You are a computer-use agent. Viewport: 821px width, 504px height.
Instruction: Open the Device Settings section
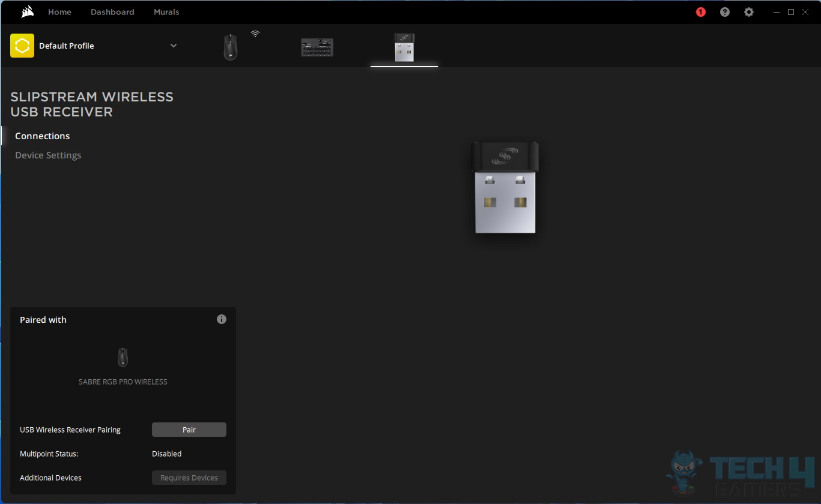[48, 155]
